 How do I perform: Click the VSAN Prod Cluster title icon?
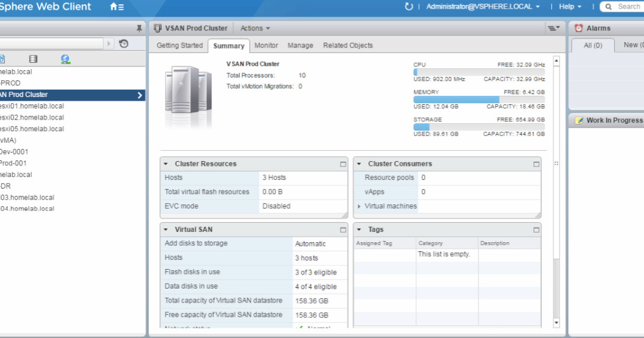(157, 28)
